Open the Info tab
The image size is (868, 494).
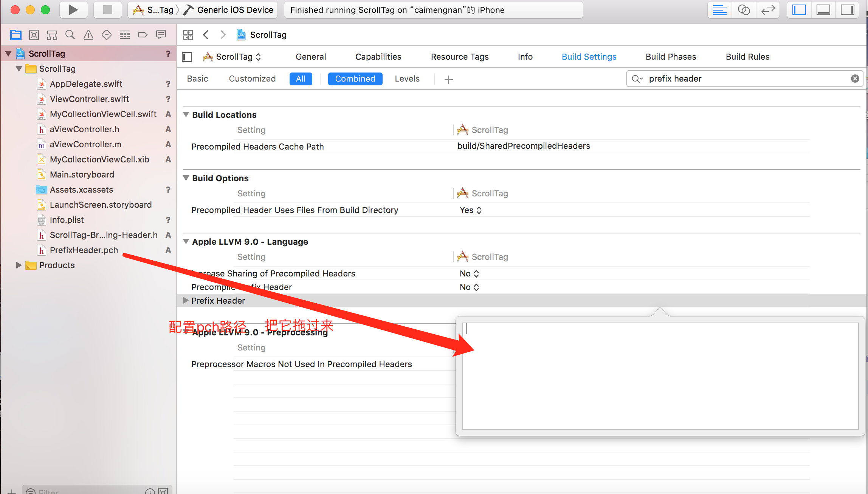tap(525, 57)
